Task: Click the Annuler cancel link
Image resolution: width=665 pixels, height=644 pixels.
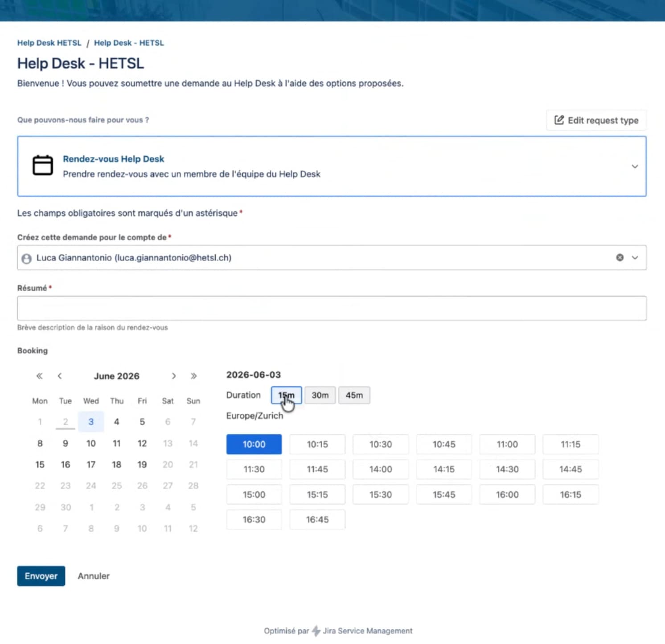Action: click(x=94, y=576)
